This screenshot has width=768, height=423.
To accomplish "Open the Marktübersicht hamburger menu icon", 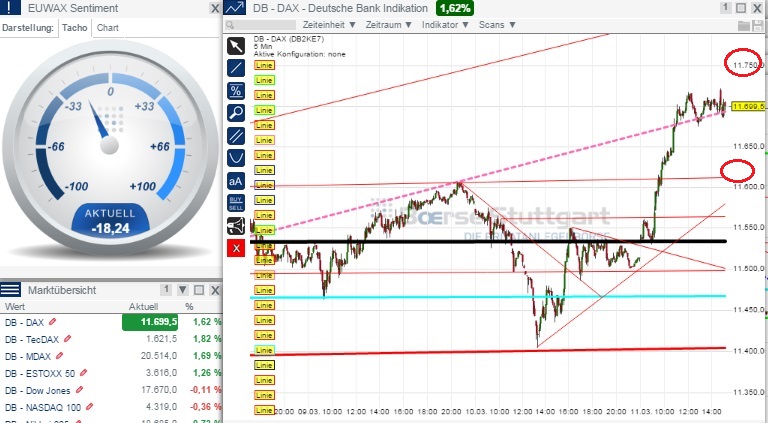I will pos(10,290).
